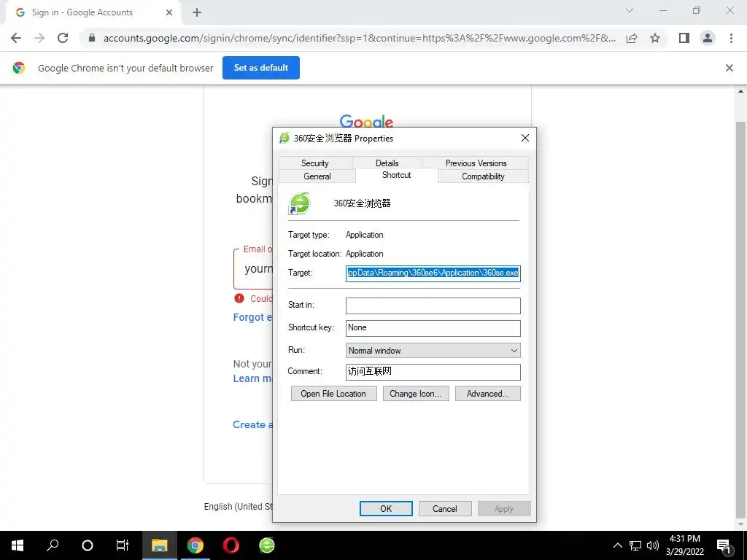Click Change Icon button
This screenshot has height=560, width=747.
[x=415, y=393]
